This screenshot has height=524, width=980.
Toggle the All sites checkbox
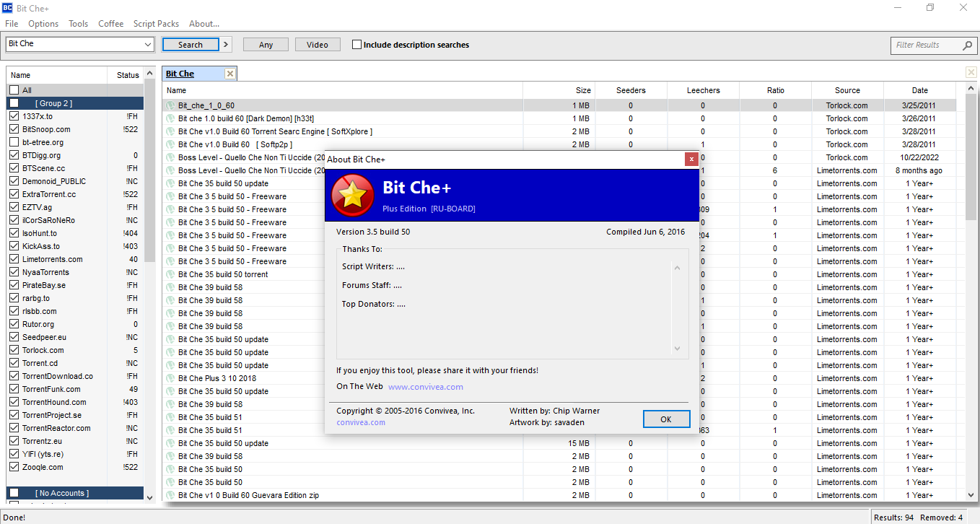point(14,90)
